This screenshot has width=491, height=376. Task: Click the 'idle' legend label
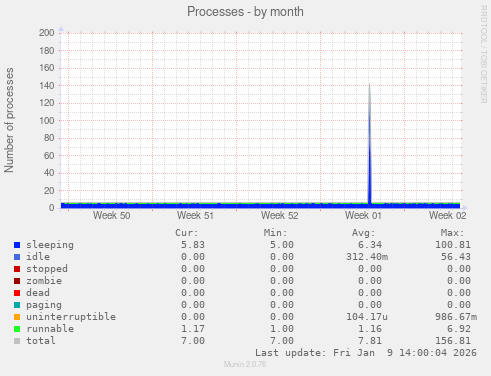[x=38, y=257]
